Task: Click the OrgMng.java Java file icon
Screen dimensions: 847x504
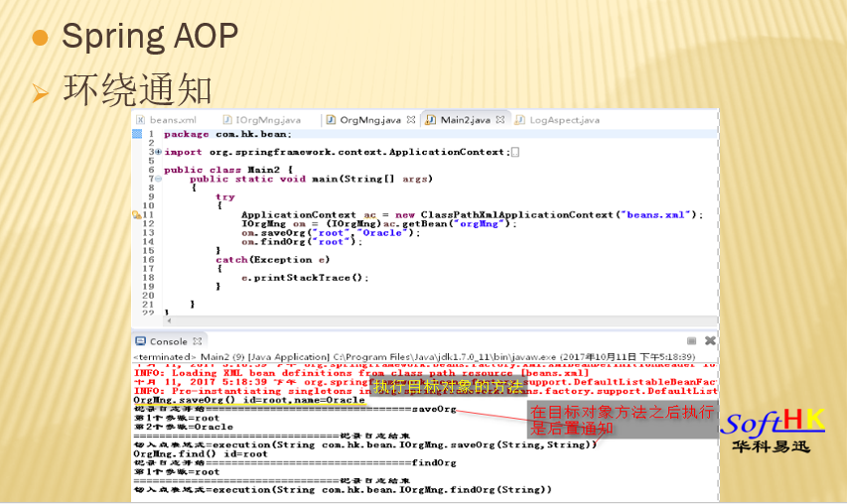Action: (x=331, y=120)
